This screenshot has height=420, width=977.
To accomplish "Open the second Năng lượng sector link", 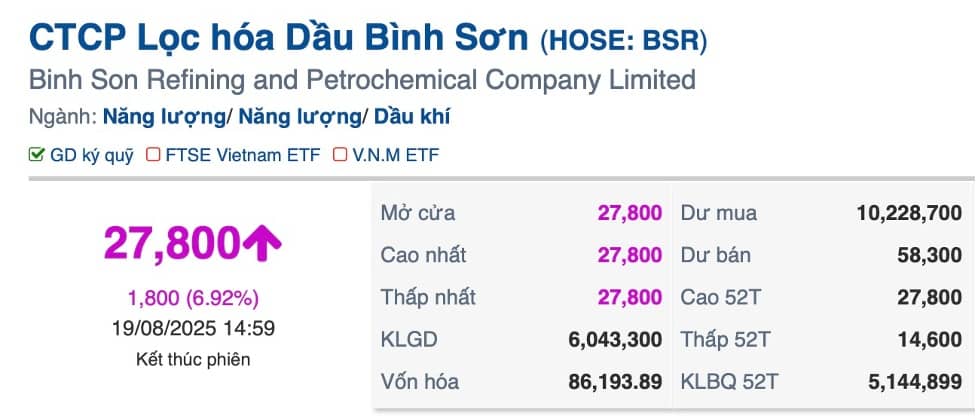I will [x=298, y=116].
